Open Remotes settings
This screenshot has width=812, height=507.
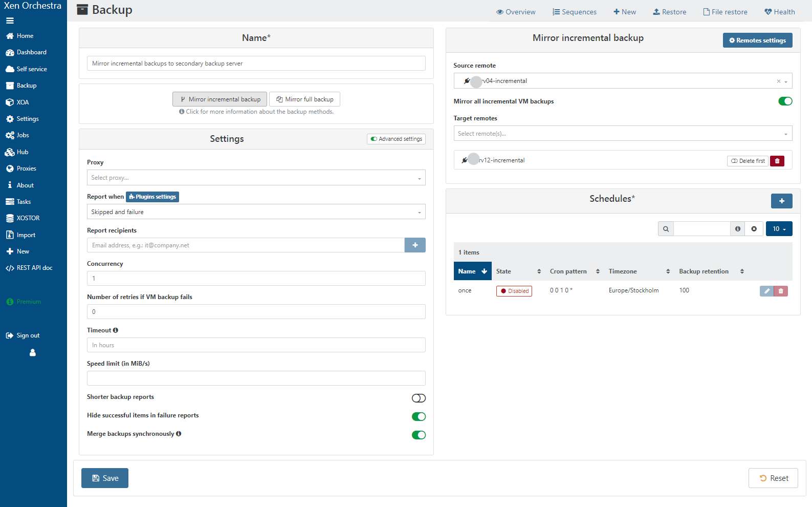757,40
